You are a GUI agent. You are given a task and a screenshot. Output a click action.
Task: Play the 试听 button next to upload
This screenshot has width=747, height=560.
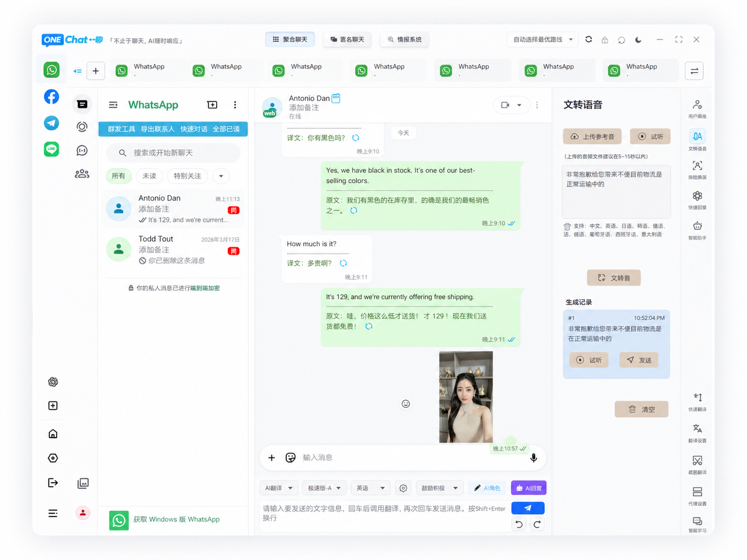click(650, 137)
